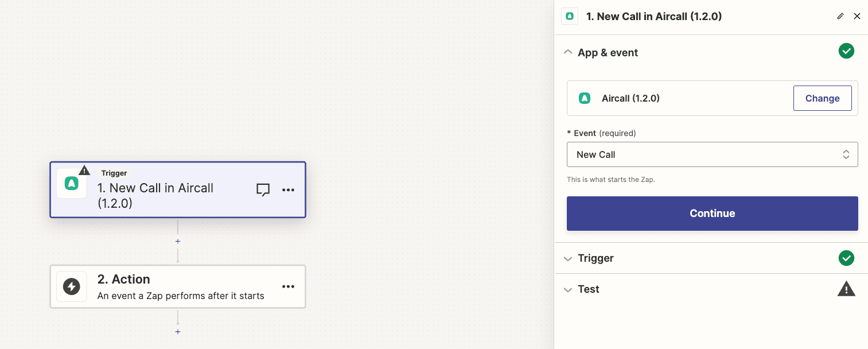Click the green checkmark next to Trigger
The width and height of the screenshot is (868, 349).
(x=846, y=258)
